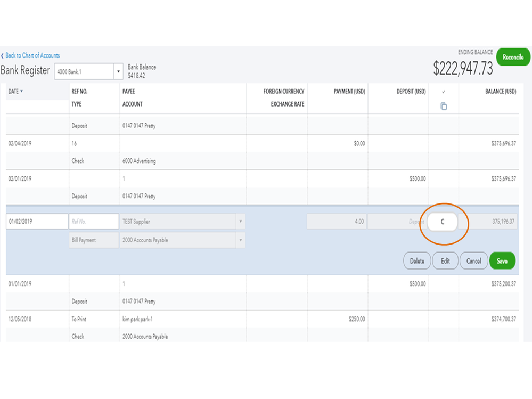This screenshot has height=399, width=532.
Task: Open the 2000 Accounts Payable account dropdown
Action: click(x=241, y=240)
